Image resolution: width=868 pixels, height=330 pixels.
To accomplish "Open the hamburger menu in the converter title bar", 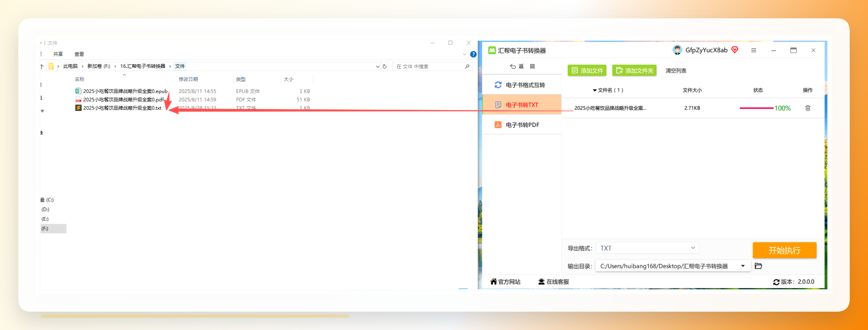I will [x=753, y=50].
